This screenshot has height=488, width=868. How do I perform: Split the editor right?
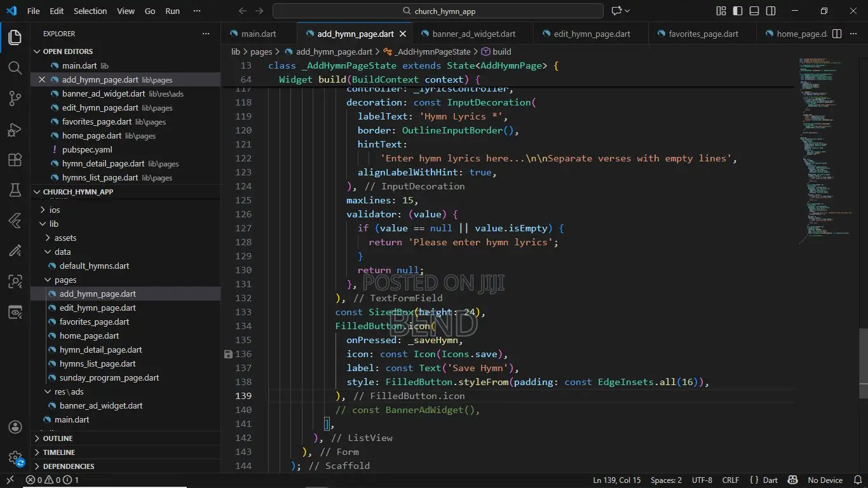coord(837,34)
